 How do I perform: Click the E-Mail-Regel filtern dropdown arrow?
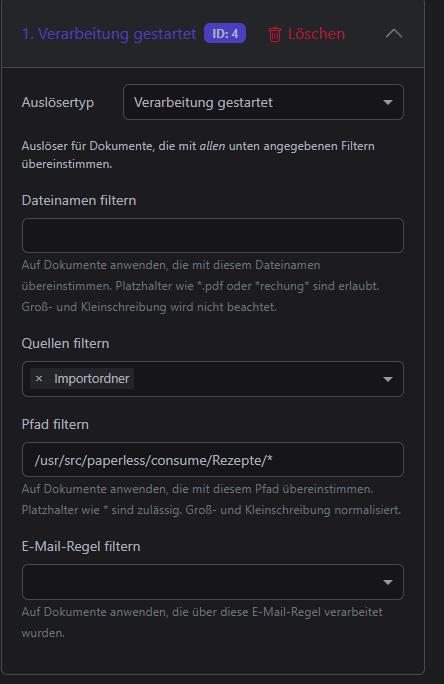tap(388, 582)
